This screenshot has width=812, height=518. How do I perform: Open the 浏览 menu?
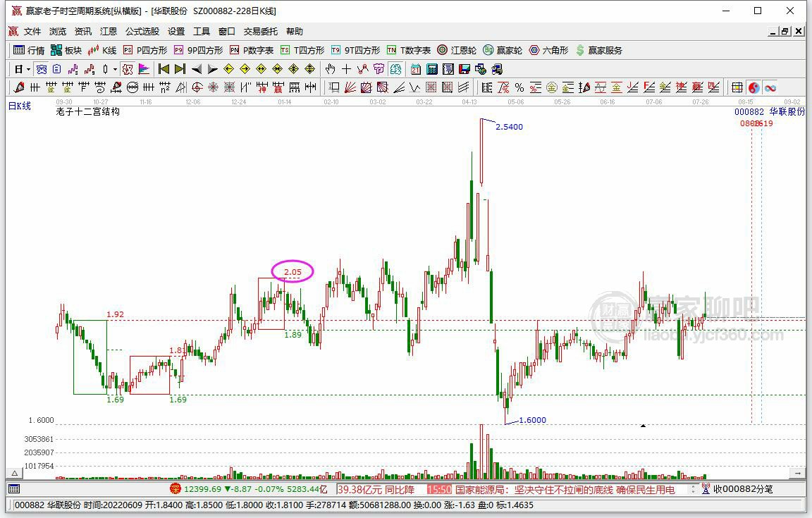coord(58,32)
